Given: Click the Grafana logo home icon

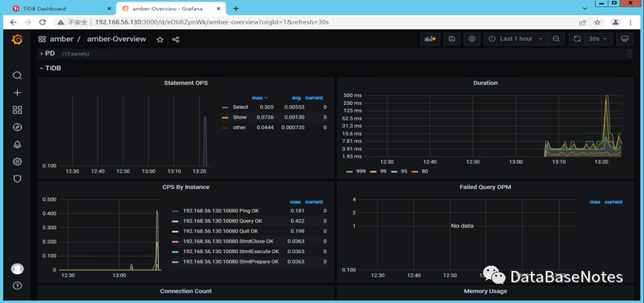Looking at the screenshot, I should [x=16, y=39].
